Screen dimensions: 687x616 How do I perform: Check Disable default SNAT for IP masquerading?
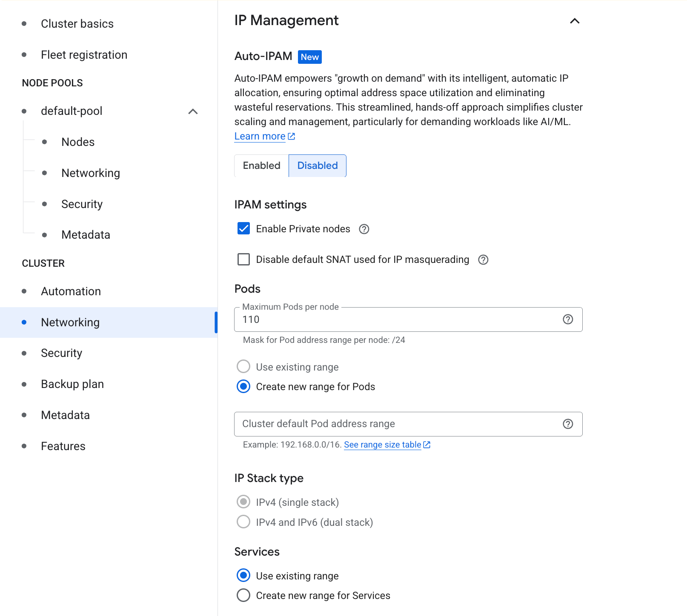click(244, 260)
